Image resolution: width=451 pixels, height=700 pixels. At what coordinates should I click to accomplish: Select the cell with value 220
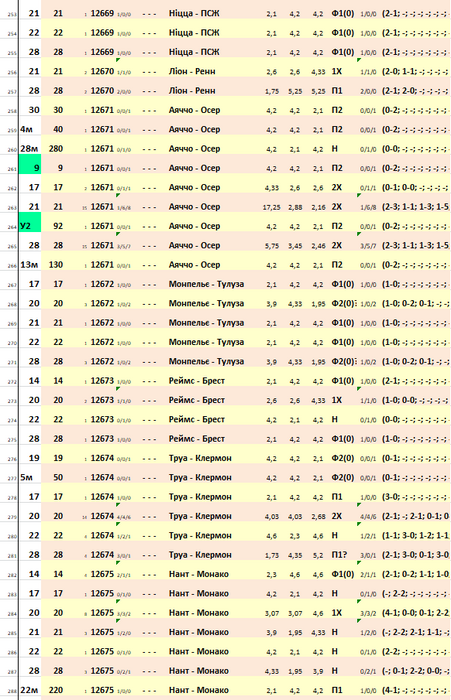click(x=56, y=690)
